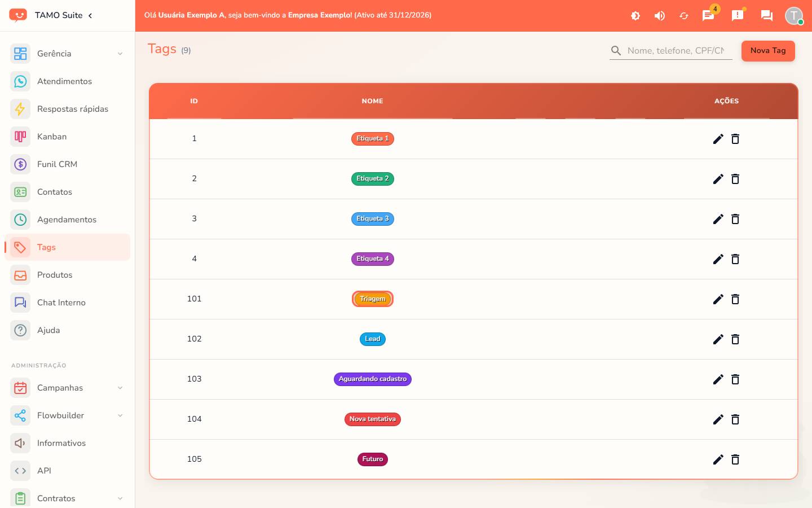Open Contatos from the sidebar
The height and width of the screenshot is (508, 812).
(67, 192)
